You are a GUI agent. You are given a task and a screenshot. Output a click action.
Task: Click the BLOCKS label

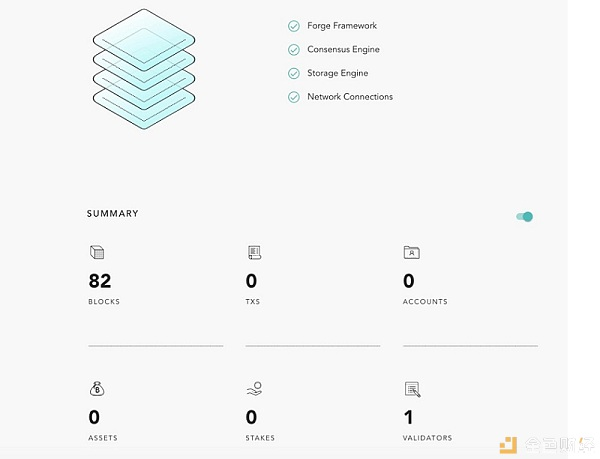click(x=104, y=301)
